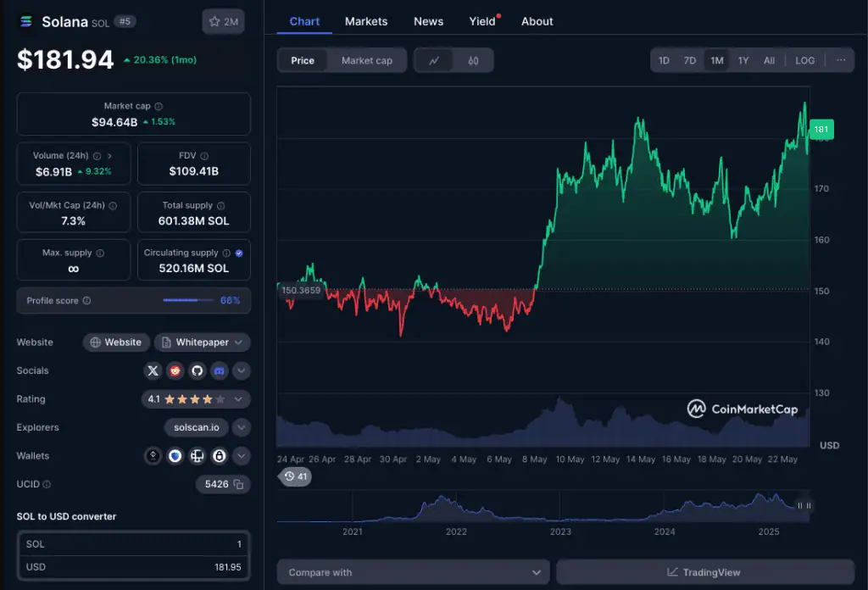
Task: Focus the USD amount input field
Action: [133, 567]
